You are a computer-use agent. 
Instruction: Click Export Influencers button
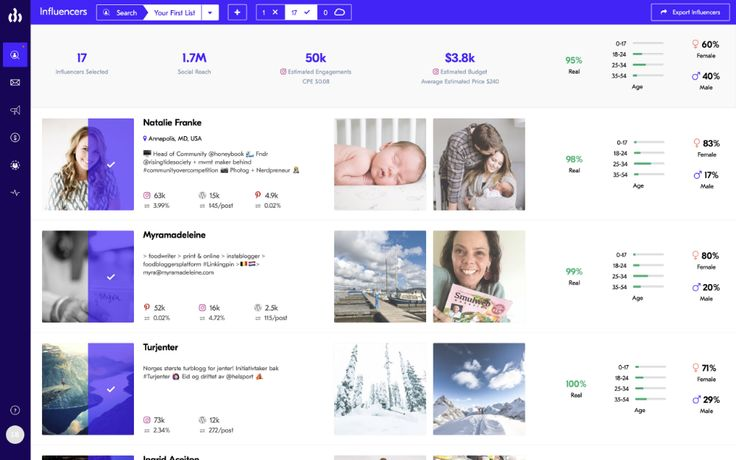pos(690,13)
